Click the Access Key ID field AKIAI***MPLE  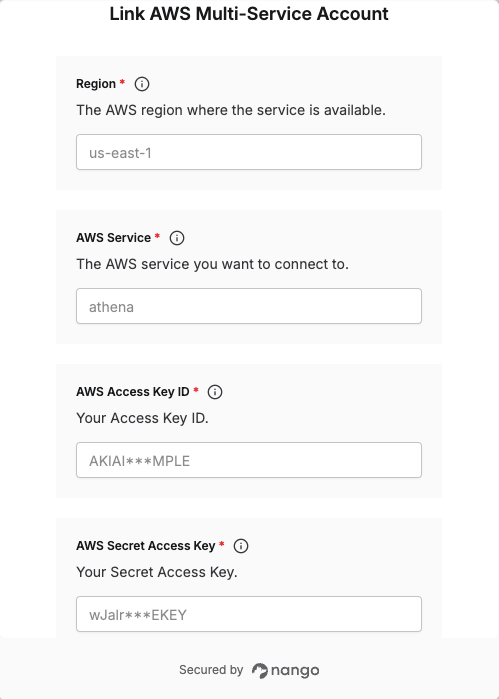249,460
